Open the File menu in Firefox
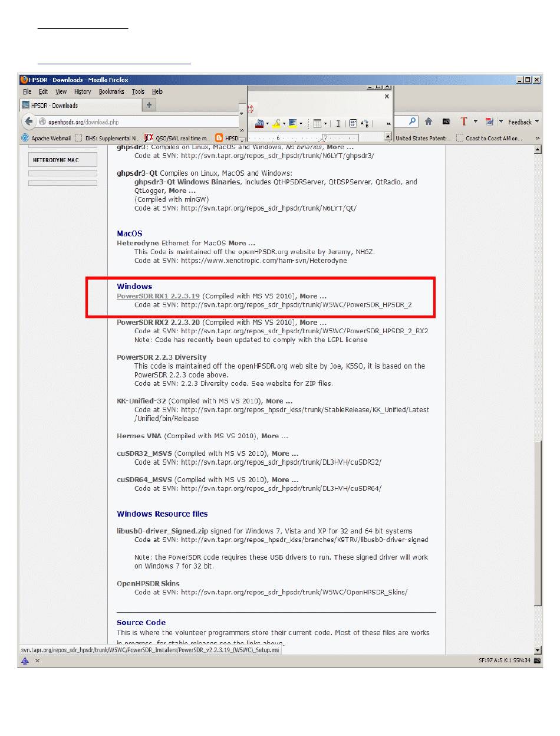 pyautogui.click(x=27, y=91)
